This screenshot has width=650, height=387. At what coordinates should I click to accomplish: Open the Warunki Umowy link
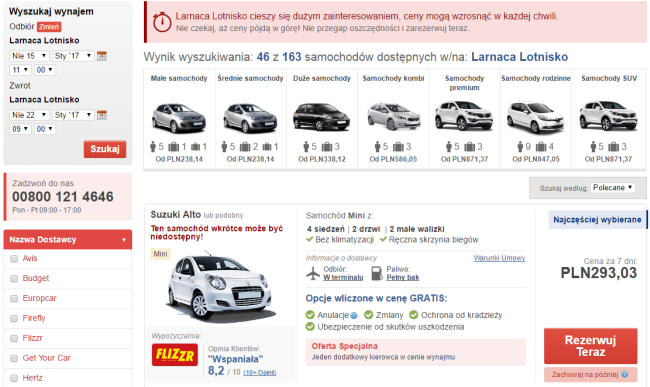pos(499,258)
